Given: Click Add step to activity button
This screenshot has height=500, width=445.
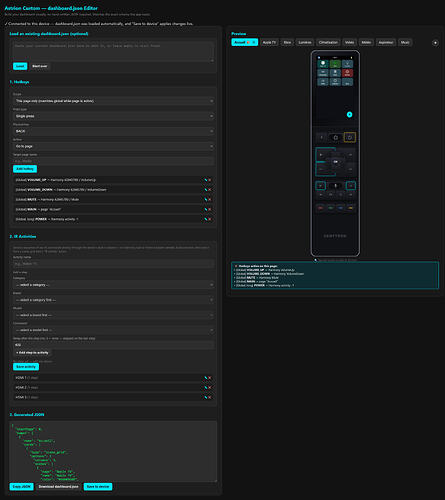Looking at the screenshot, I should (32, 353).
